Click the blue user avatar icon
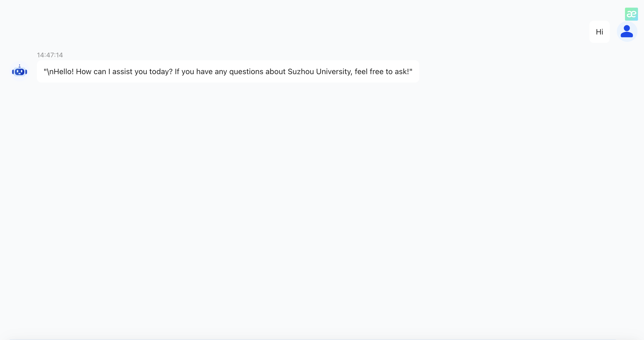 627,32
